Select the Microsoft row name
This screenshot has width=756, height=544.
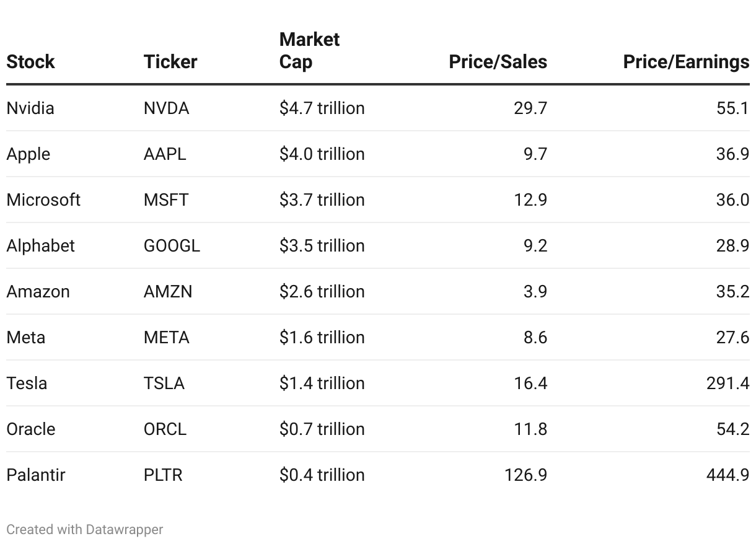(43, 200)
